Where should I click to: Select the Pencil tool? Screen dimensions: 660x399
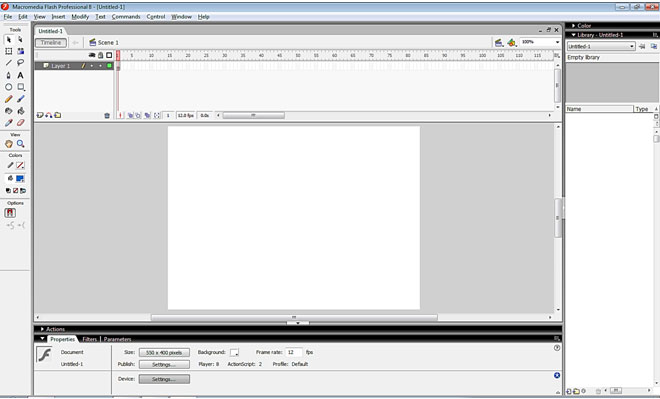click(x=8, y=99)
